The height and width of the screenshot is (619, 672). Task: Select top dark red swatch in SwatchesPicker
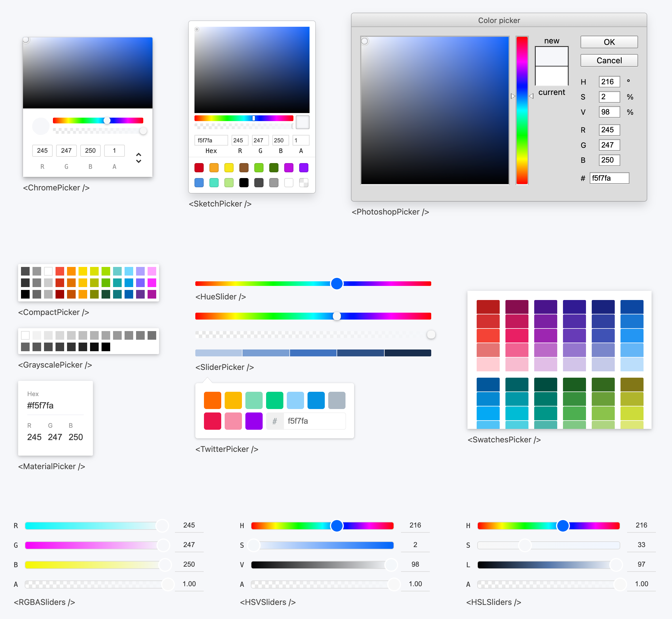488,307
